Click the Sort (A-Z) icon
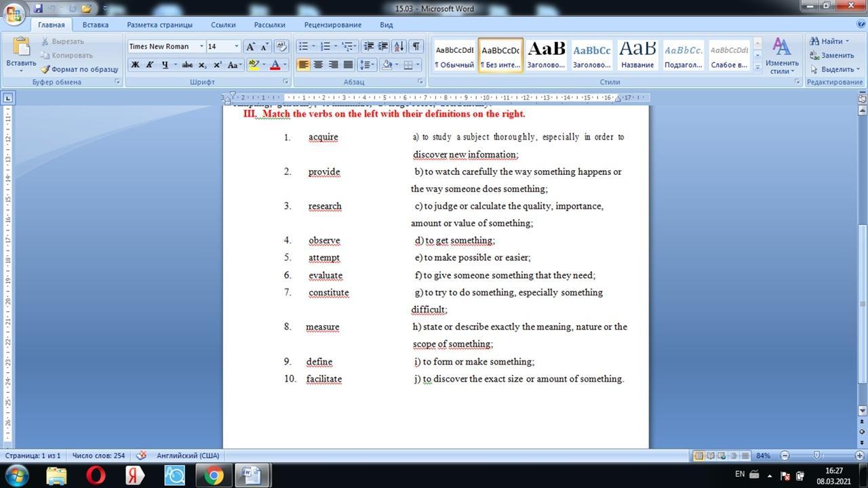The height and width of the screenshot is (488, 868). [399, 46]
